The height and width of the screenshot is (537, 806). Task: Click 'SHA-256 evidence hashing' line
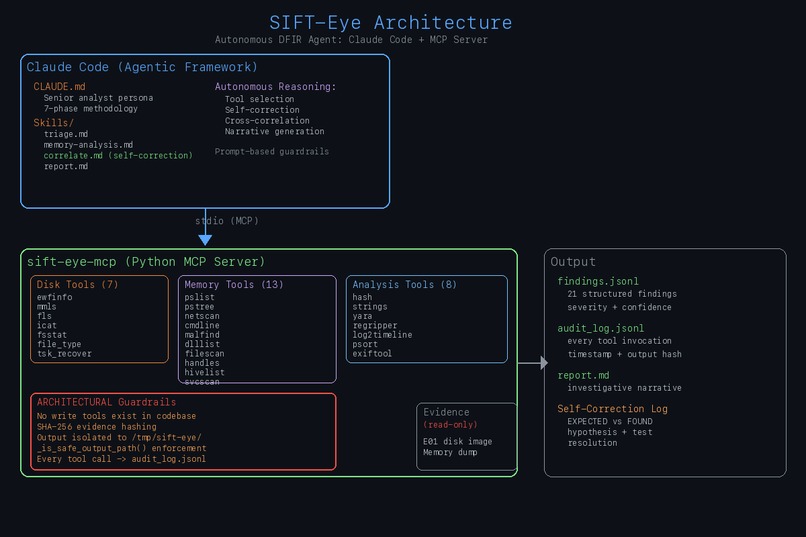(x=97, y=427)
